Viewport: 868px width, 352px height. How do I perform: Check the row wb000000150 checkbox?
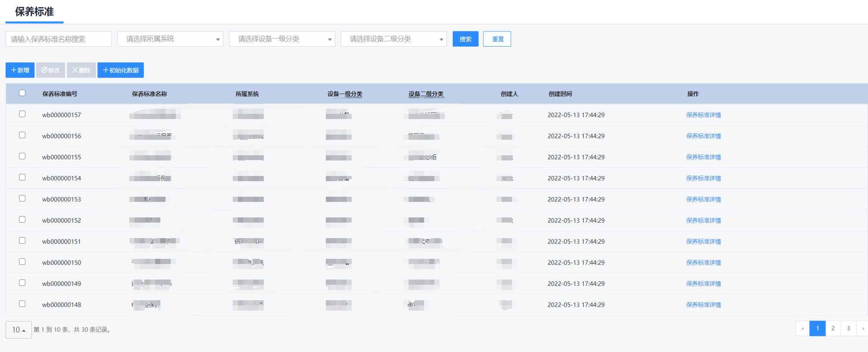(x=22, y=262)
